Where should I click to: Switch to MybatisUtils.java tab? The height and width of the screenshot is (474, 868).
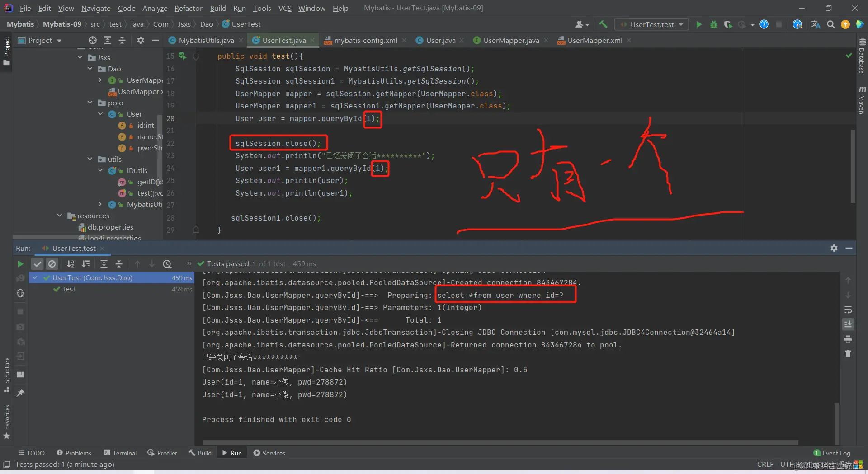pyautogui.click(x=206, y=40)
